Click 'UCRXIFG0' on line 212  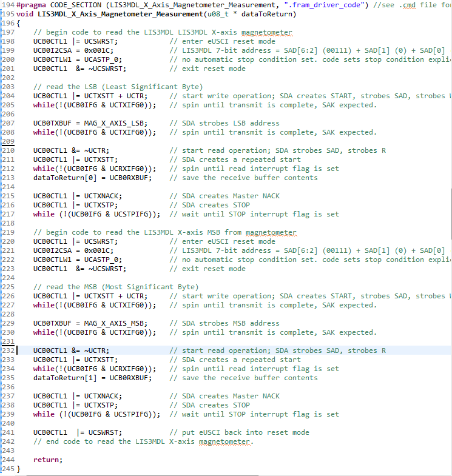[x=126, y=169]
